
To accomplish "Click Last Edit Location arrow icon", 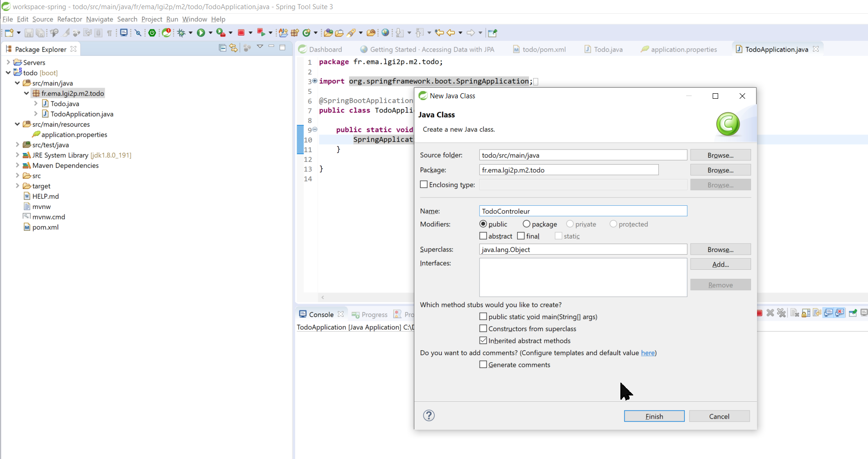I will (x=439, y=33).
